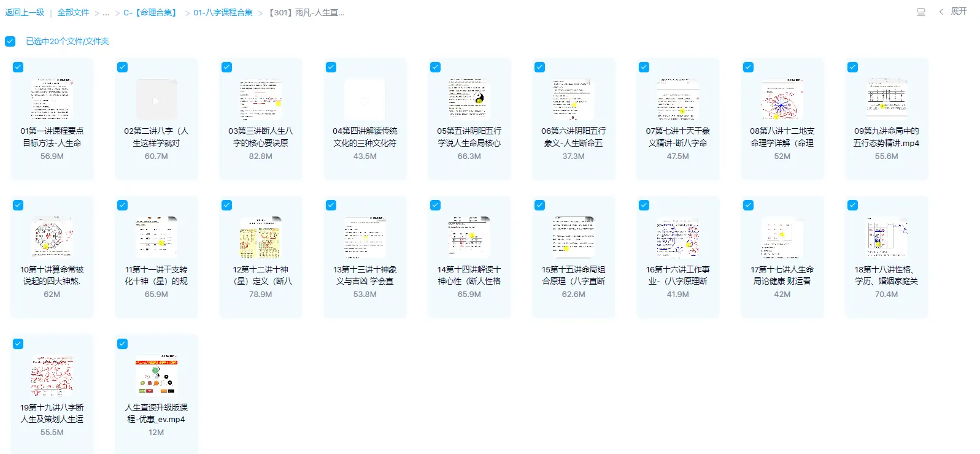Click the 08第八讲十二地支 file thumbnail icon
This screenshot has width=980, height=454.
click(782, 99)
